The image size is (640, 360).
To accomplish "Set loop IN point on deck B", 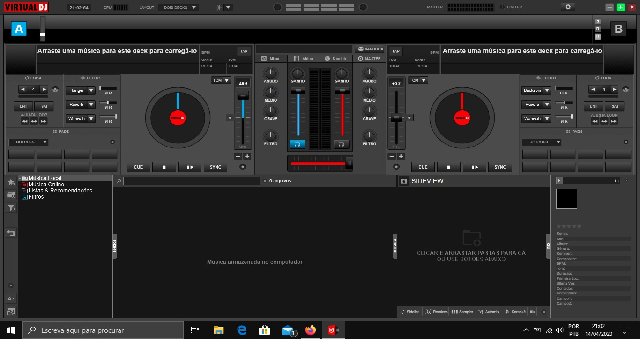I will tap(593, 106).
